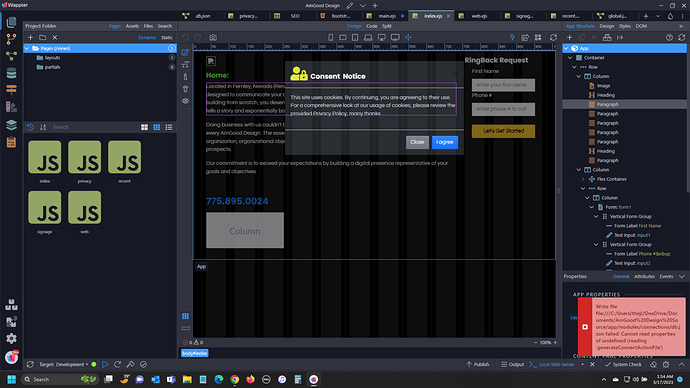Image resolution: width=690 pixels, height=388 pixels.
Task: Open File Explorer from the Windows taskbar
Action: [x=187, y=379]
